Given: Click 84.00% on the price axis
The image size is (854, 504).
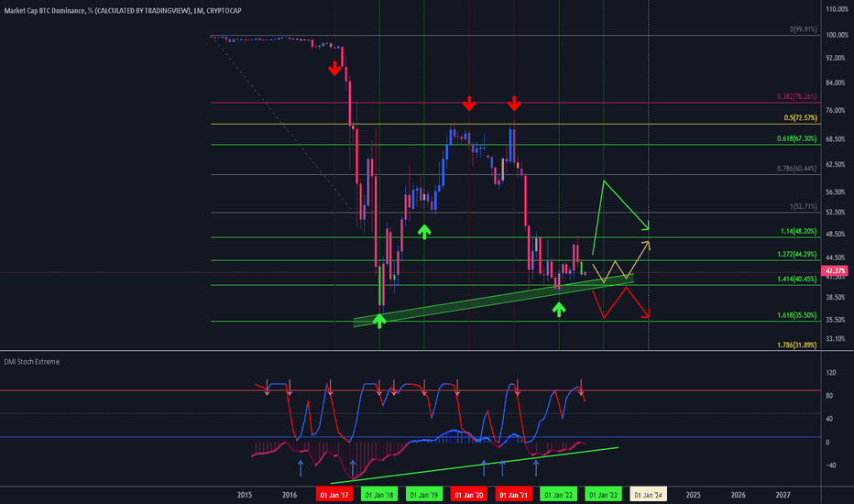Looking at the screenshot, I should tap(836, 82).
